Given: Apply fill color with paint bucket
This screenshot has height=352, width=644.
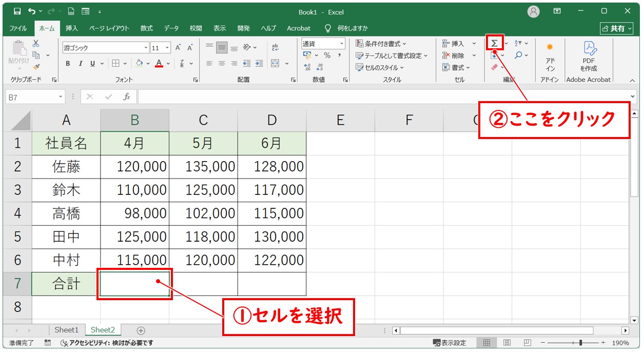Looking at the screenshot, I should coord(139,64).
